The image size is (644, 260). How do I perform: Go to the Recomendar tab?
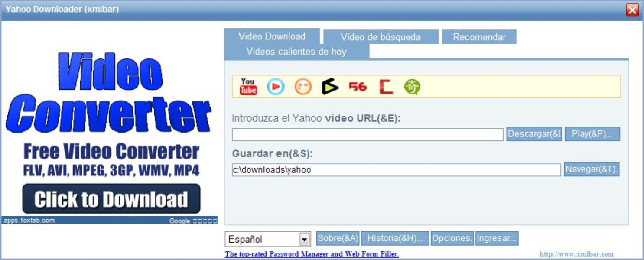tap(479, 37)
